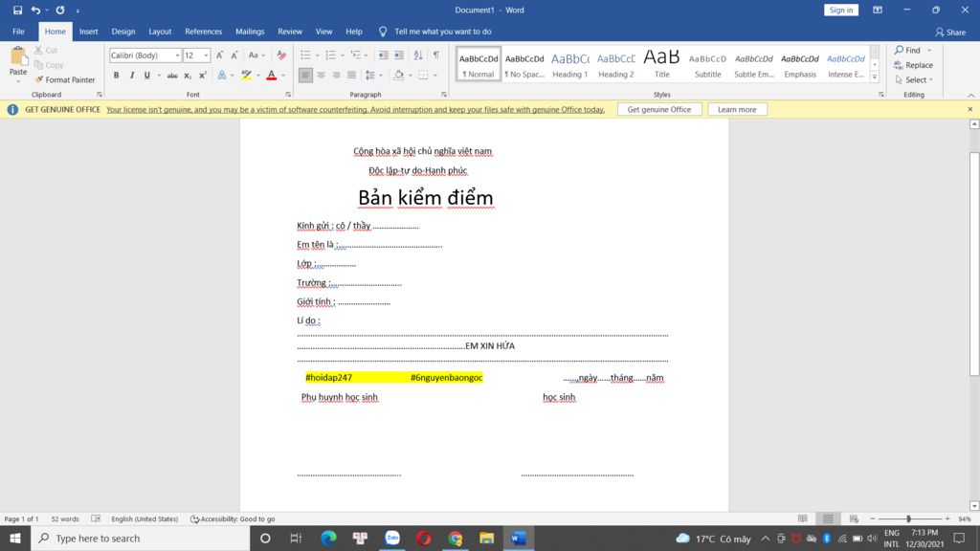Image resolution: width=980 pixels, height=551 pixels.
Task: Redo with the repeat arrow icon
Action: [60, 10]
